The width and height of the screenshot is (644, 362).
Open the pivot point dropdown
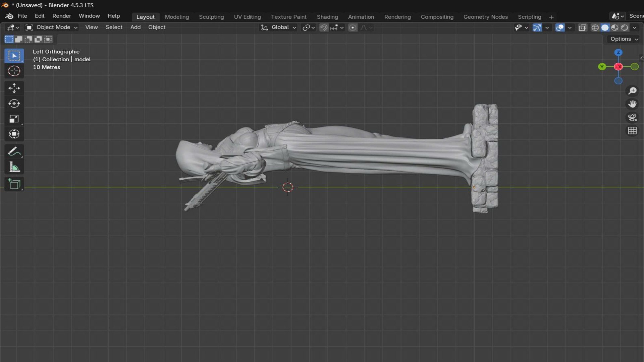tap(309, 27)
